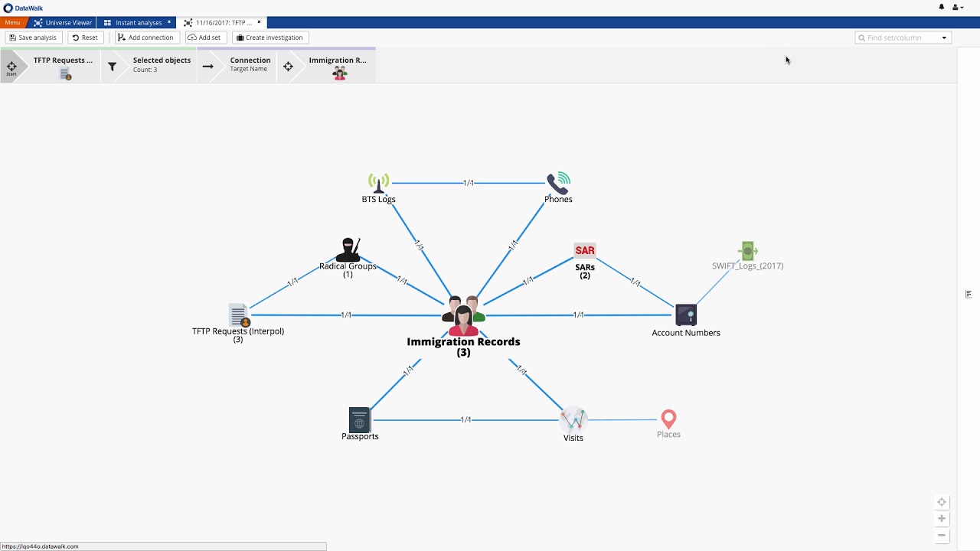The width and height of the screenshot is (980, 551).
Task: Click the Add set button
Action: (x=204, y=37)
